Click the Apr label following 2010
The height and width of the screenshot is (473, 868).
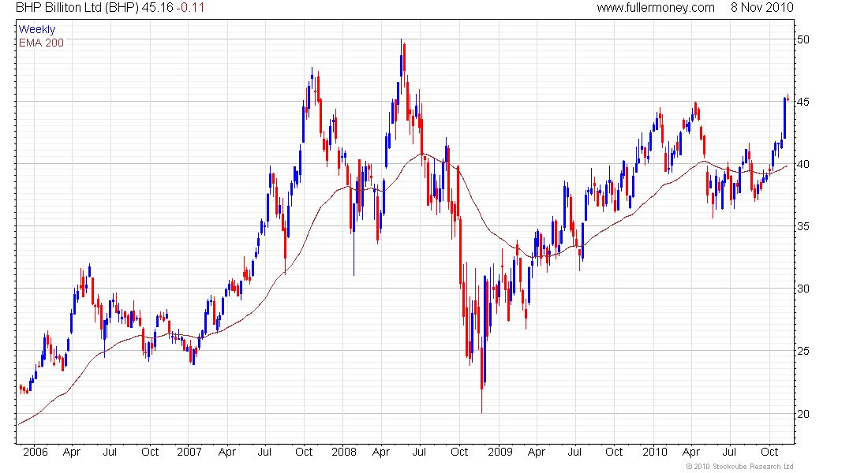coord(691,453)
